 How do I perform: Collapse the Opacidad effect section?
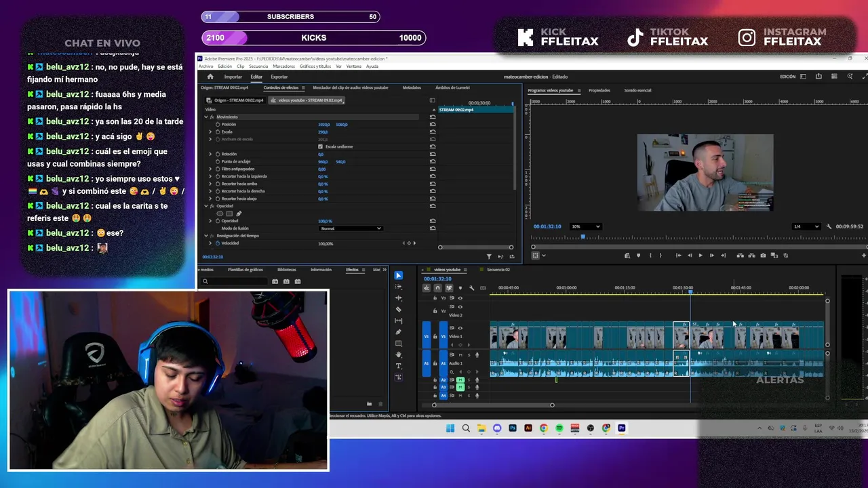(x=205, y=206)
